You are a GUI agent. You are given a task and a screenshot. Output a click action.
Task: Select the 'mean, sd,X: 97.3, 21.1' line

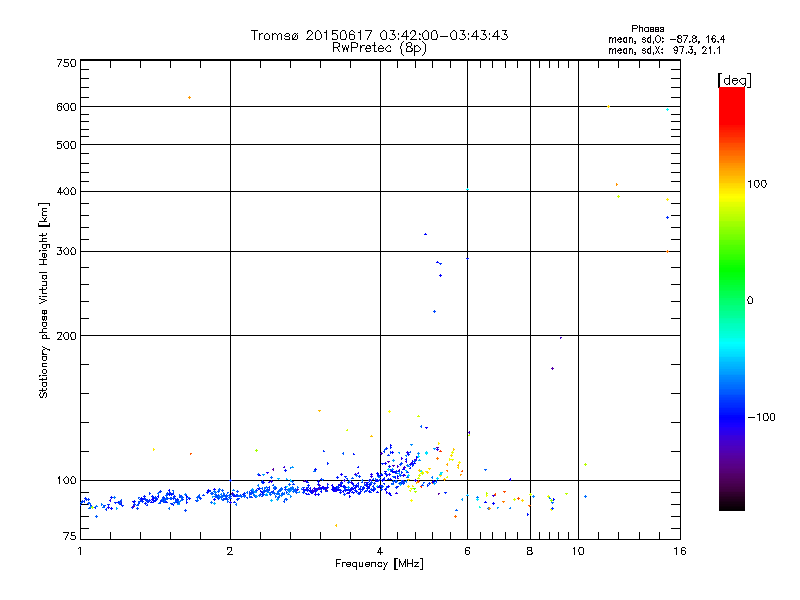[x=665, y=51]
